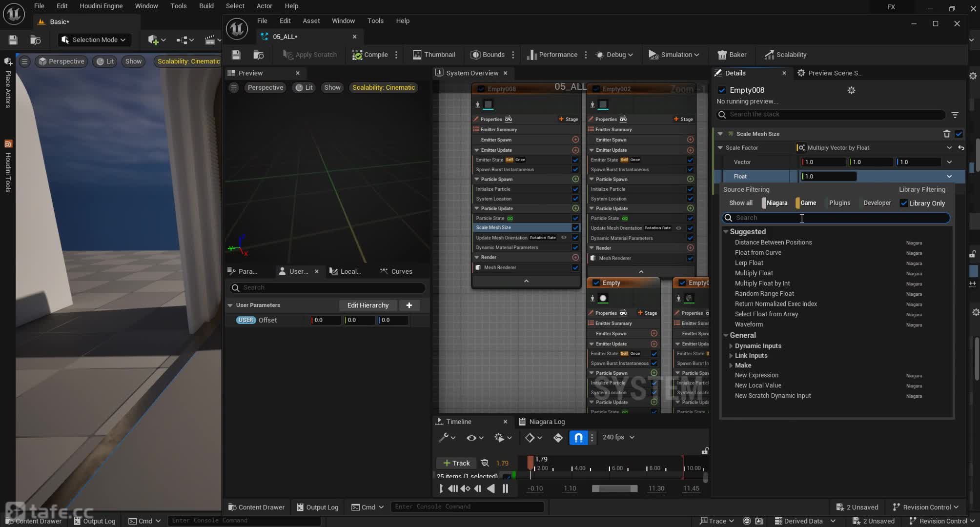The width and height of the screenshot is (980, 527).
Task: Open main window Houdini Tools sidebar
Action: coord(8,167)
